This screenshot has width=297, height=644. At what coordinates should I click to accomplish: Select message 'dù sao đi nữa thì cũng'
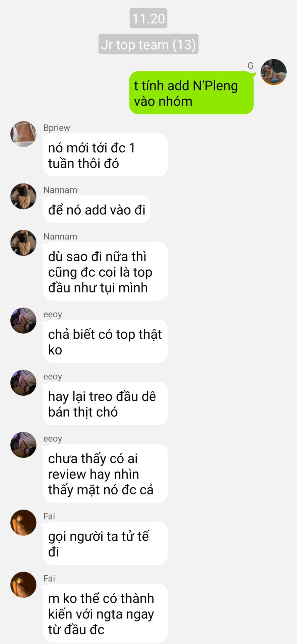(x=105, y=271)
